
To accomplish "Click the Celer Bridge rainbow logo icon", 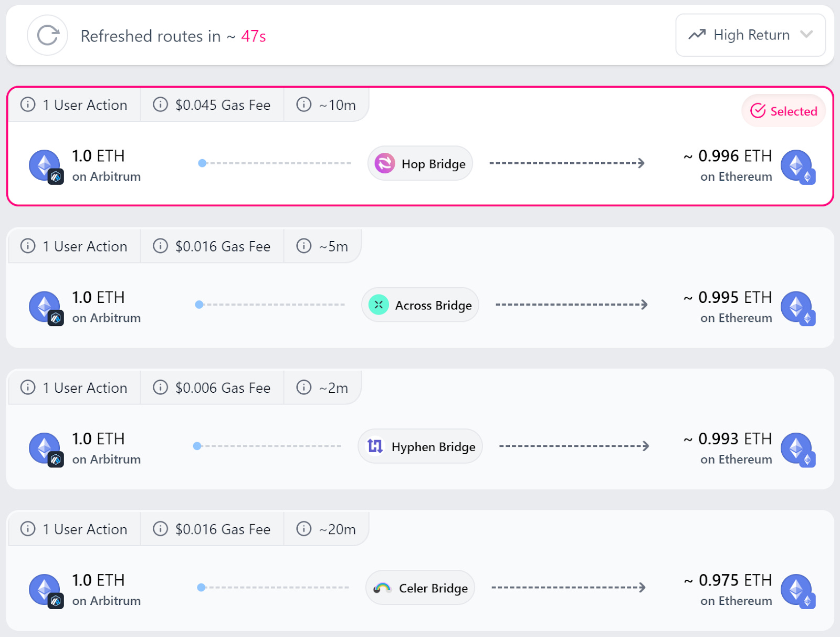I will coord(382,588).
